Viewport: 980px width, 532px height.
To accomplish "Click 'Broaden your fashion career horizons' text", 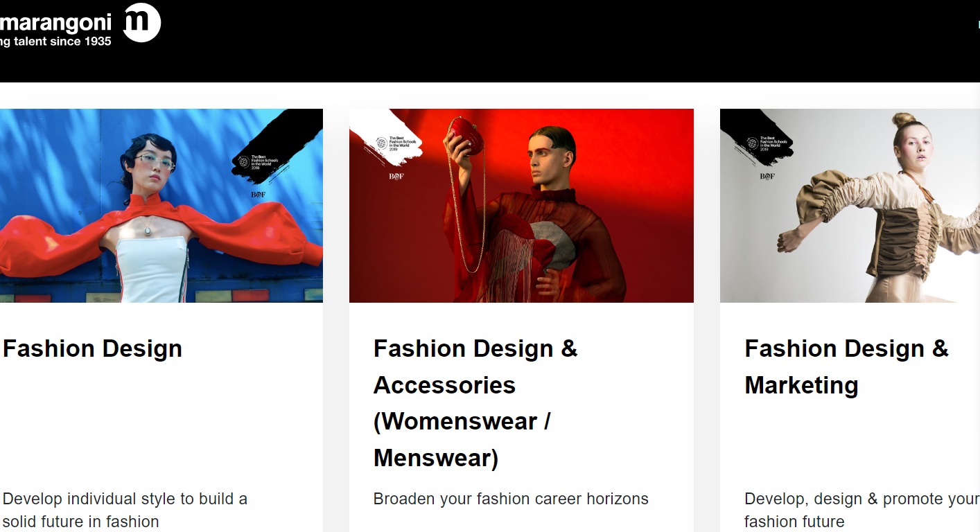I will point(511,499).
